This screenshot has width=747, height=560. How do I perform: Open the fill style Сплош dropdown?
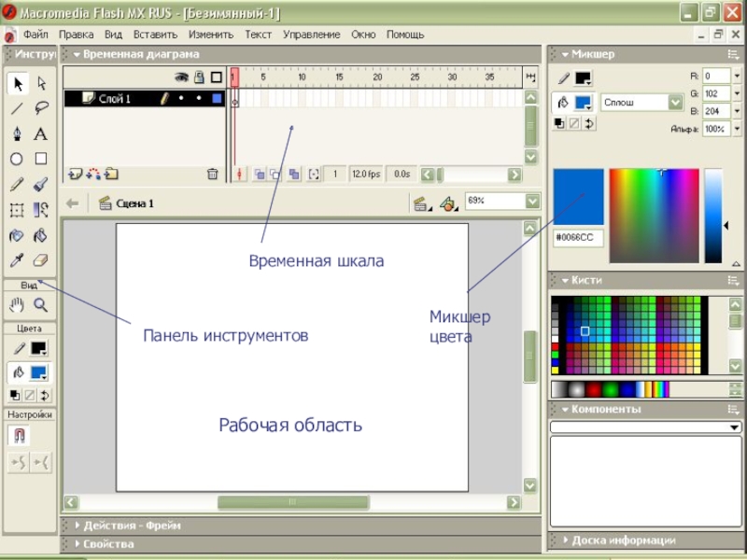(x=675, y=103)
